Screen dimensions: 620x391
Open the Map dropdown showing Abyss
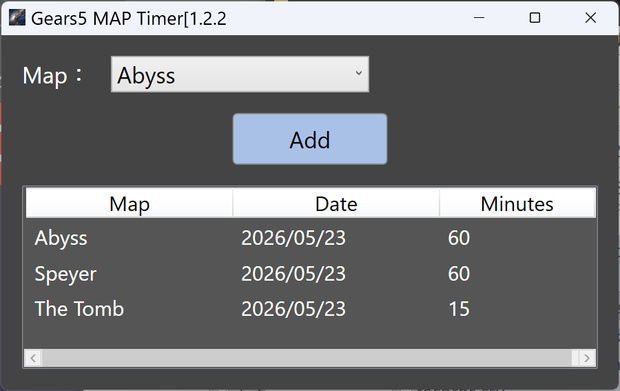240,74
